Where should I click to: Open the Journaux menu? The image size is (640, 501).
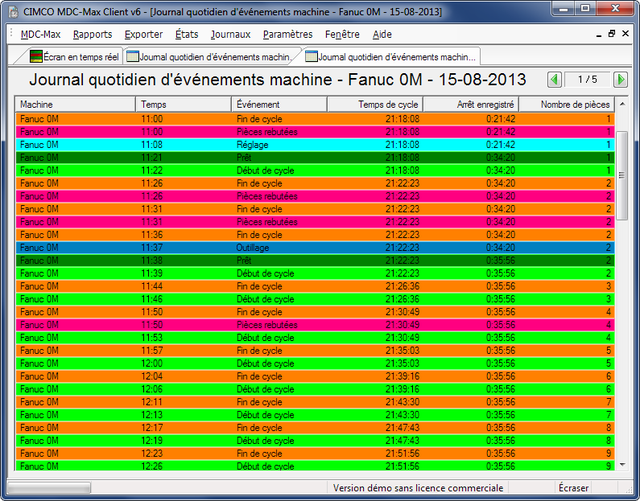click(x=230, y=34)
